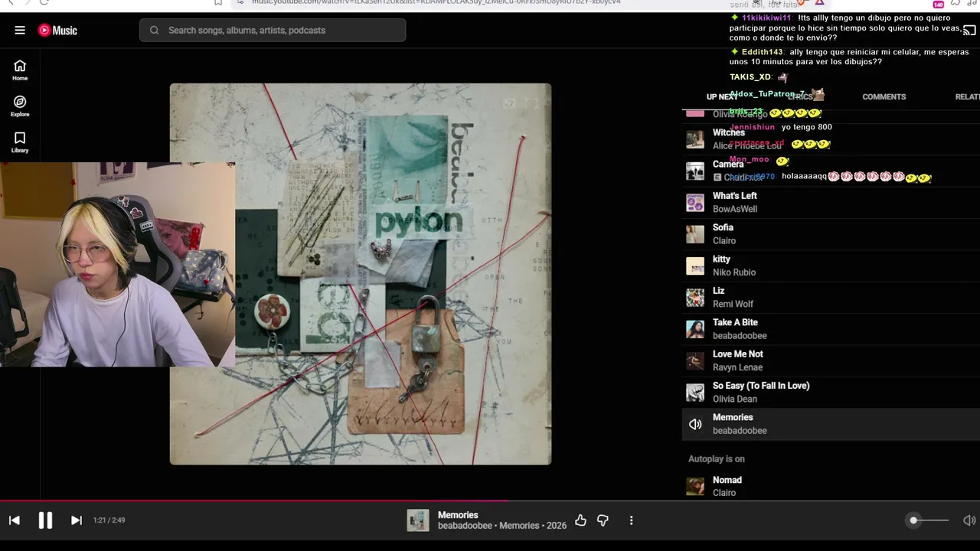Viewport: 980px width, 551px height.
Task: Click the Sofia queue thumbnail
Action: point(695,234)
